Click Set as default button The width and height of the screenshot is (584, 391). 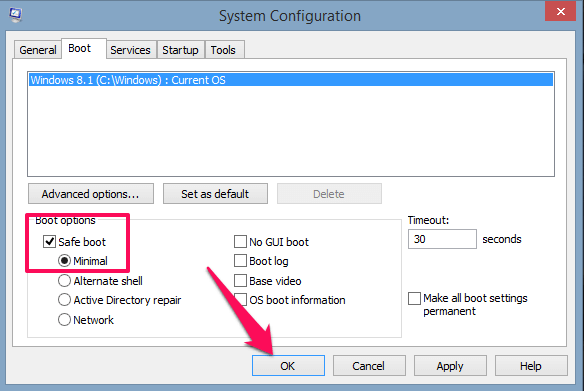215,194
